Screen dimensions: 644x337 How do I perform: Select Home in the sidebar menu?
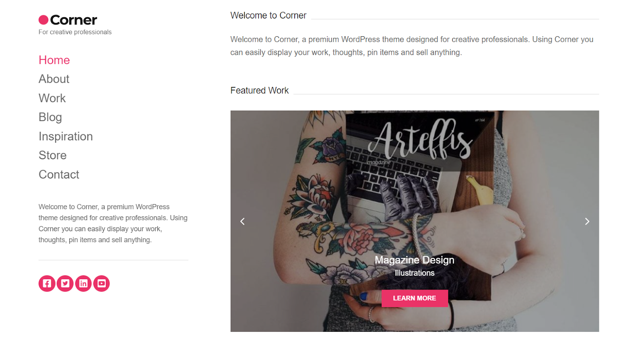tap(54, 60)
